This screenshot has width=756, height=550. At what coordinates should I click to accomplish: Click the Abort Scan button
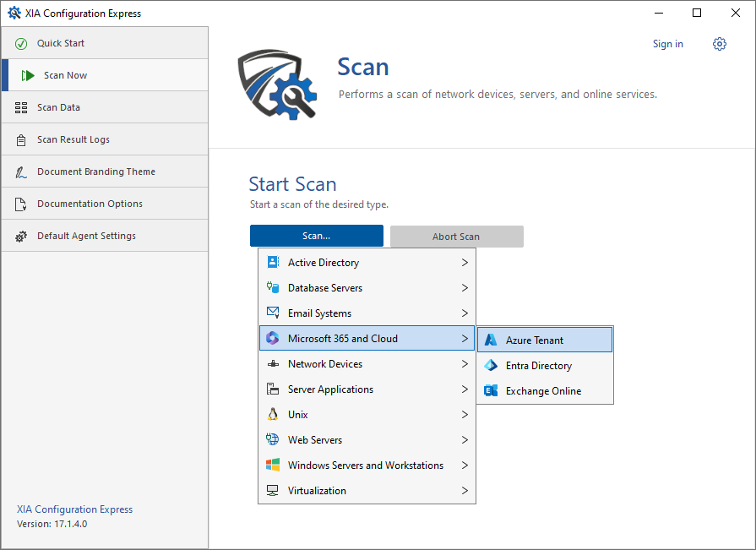click(457, 237)
